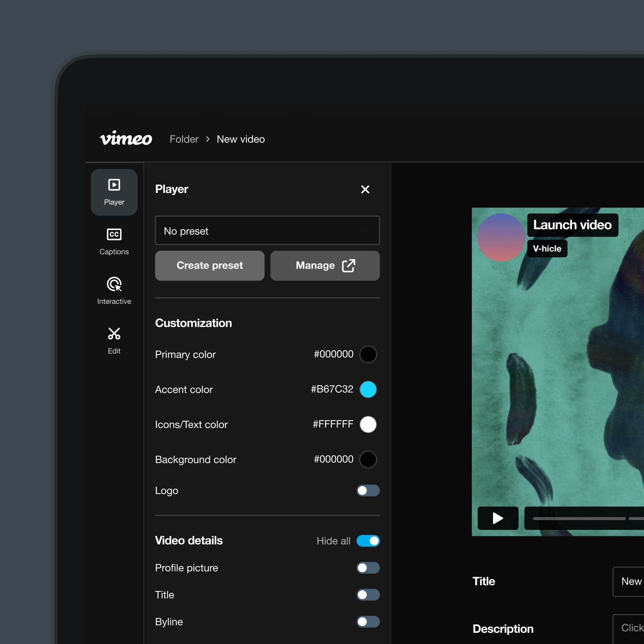Screen dimensions: 644x644
Task: Open the Player sidebar panel
Action: [114, 192]
